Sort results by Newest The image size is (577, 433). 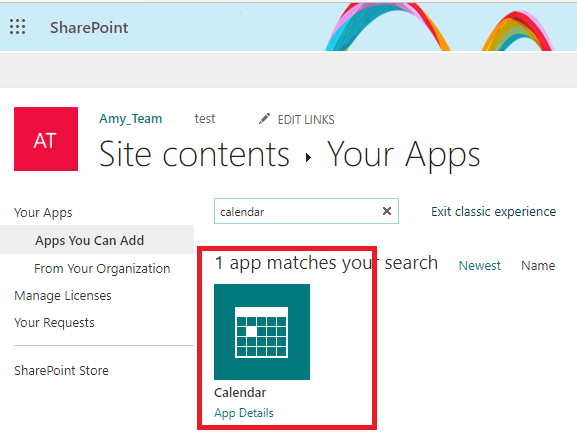(479, 266)
